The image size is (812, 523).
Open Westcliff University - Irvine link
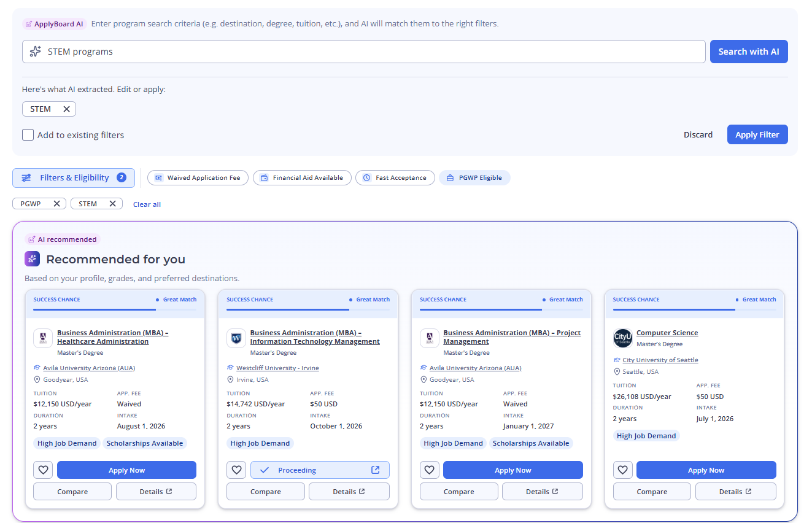(x=277, y=368)
